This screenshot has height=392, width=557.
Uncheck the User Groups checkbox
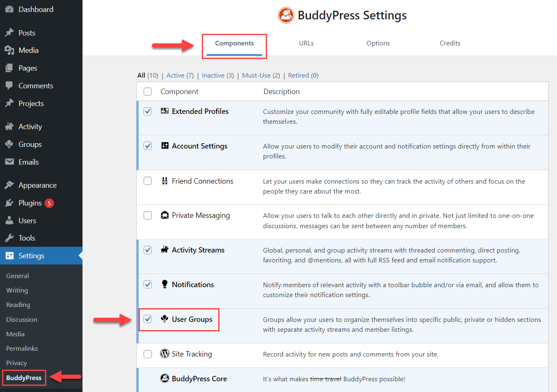148,319
